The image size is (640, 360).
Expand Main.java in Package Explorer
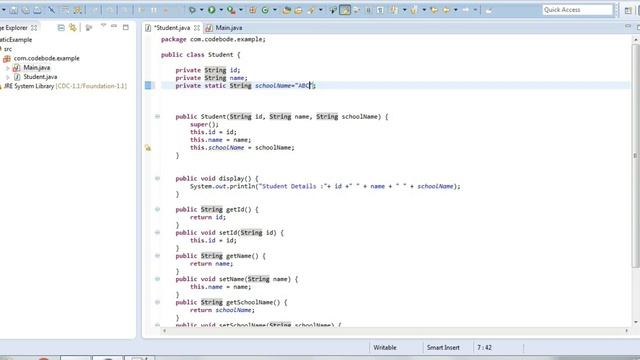pyautogui.click(x=7, y=68)
